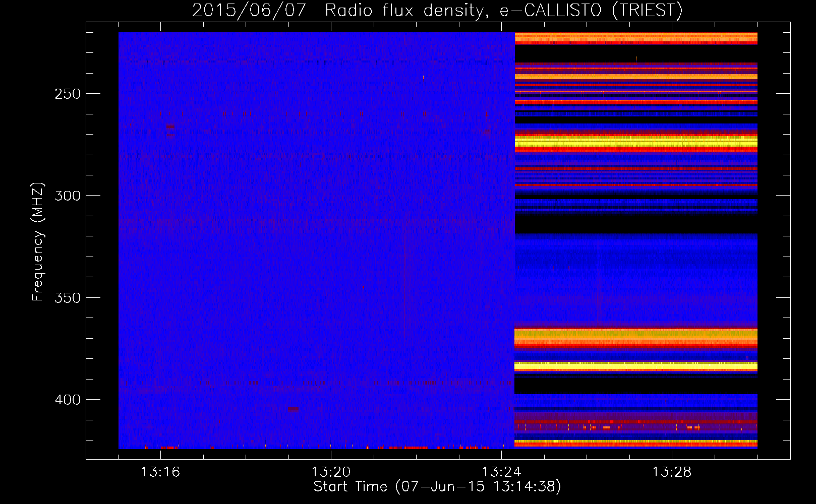The image size is (816, 504).
Task: Click the 300 frequency tick label
Action: click(68, 196)
